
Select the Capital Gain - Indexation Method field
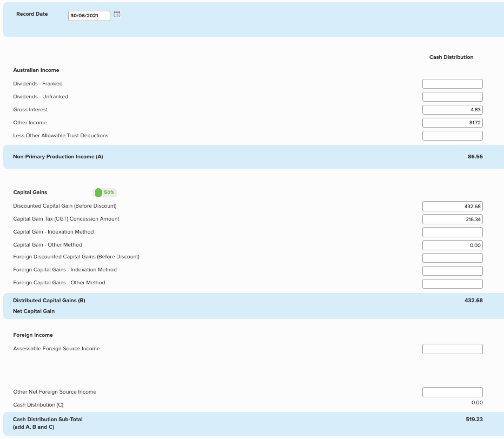coord(452,232)
